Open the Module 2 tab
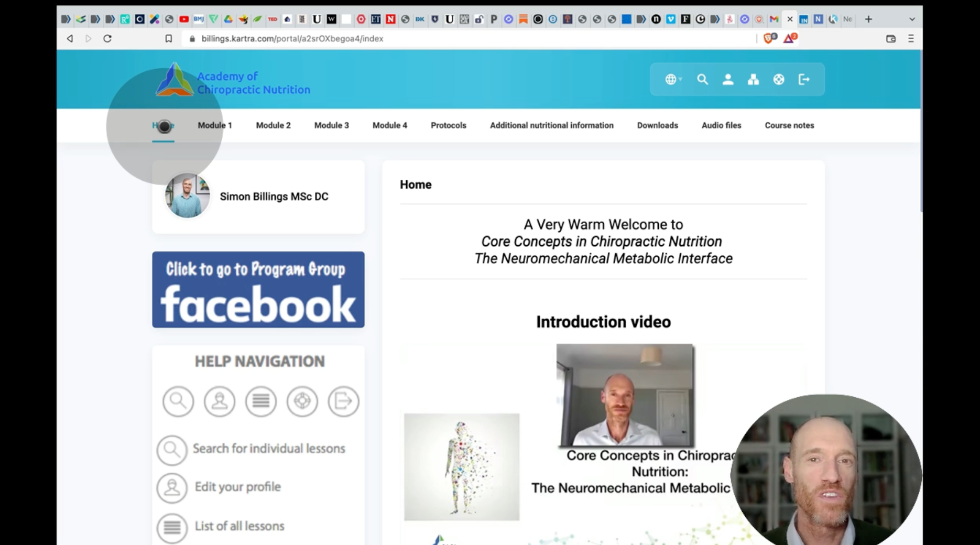The width and height of the screenshot is (980, 545). click(x=273, y=125)
